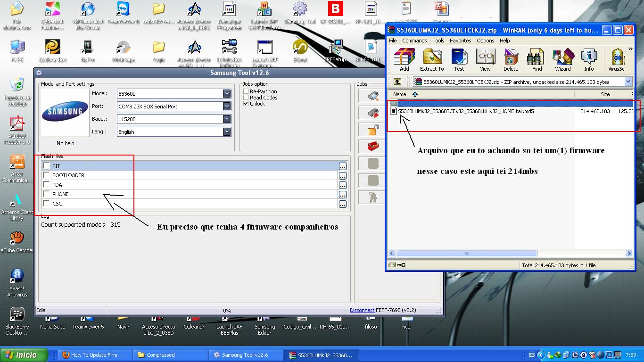Open the Baud dropdown showing 115200
The image size is (644, 362).
point(226,119)
